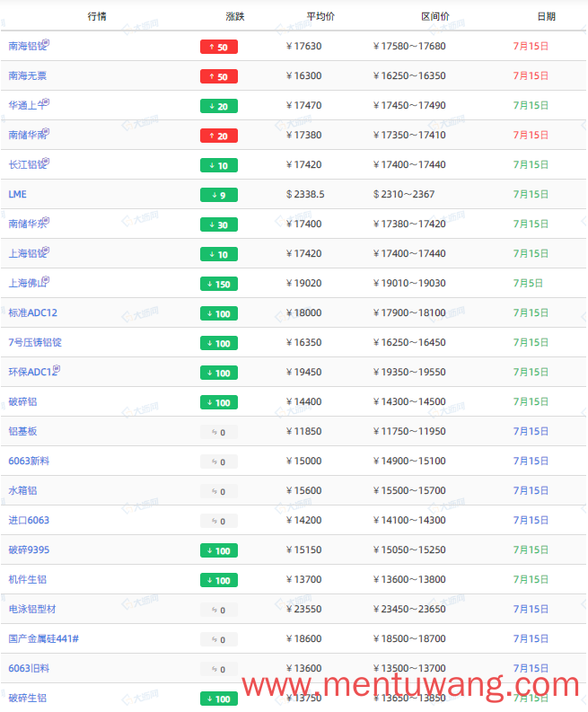The width and height of the screenshot is (588, 712).
Task: Click the small icon beside 上海佛山
Action: 47,280
